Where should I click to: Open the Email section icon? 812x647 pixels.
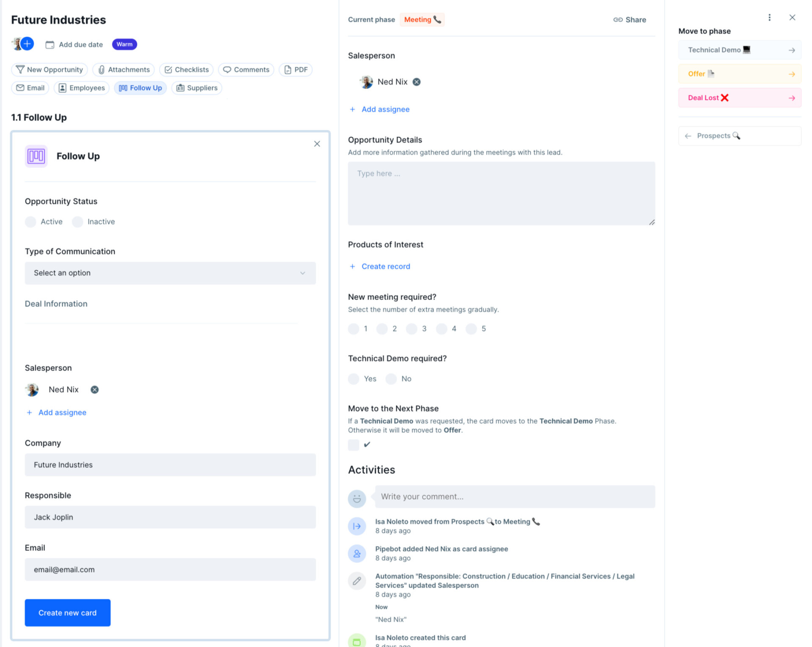[x=20, y=88]
